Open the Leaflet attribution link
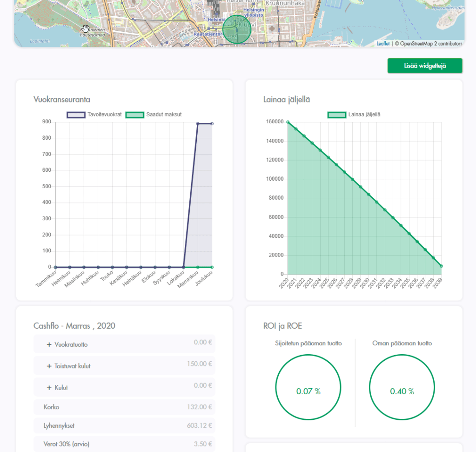This screenshot has height=452, width=476. [x=383, y=44]
